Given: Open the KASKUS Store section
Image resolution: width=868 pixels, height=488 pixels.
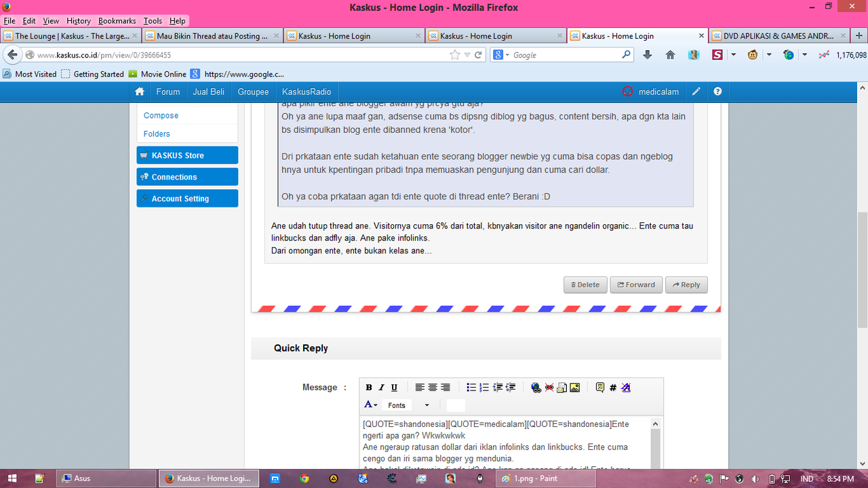Looking at the screenshot, I should pos(187,155).
